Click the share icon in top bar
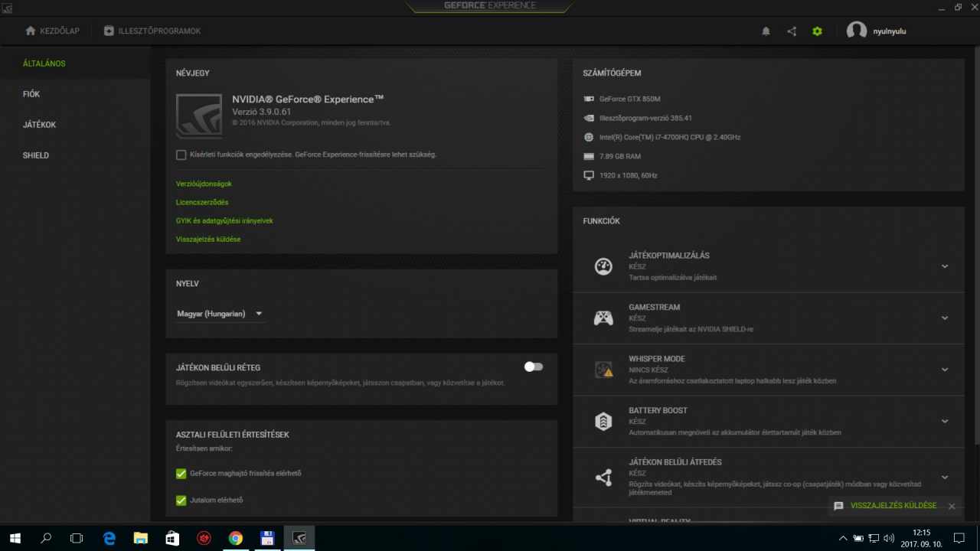 (x=792, y=31)
